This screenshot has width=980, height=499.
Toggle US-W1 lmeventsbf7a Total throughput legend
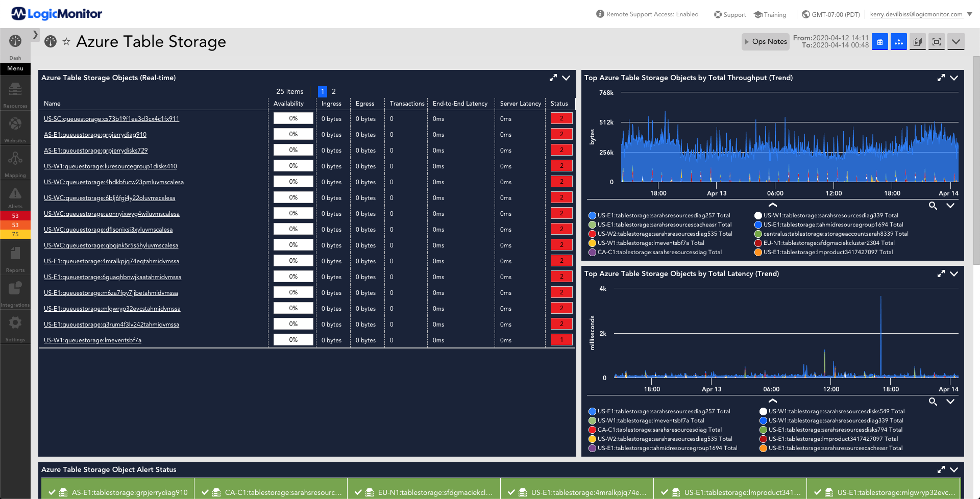click(646, 243)
